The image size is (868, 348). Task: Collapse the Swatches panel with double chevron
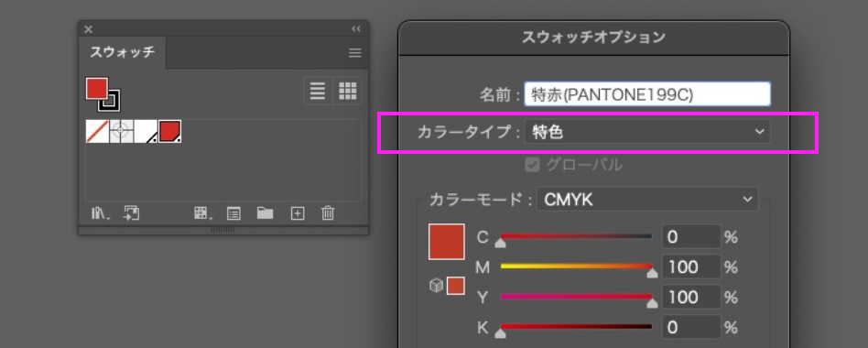click(x=356, y=29)
